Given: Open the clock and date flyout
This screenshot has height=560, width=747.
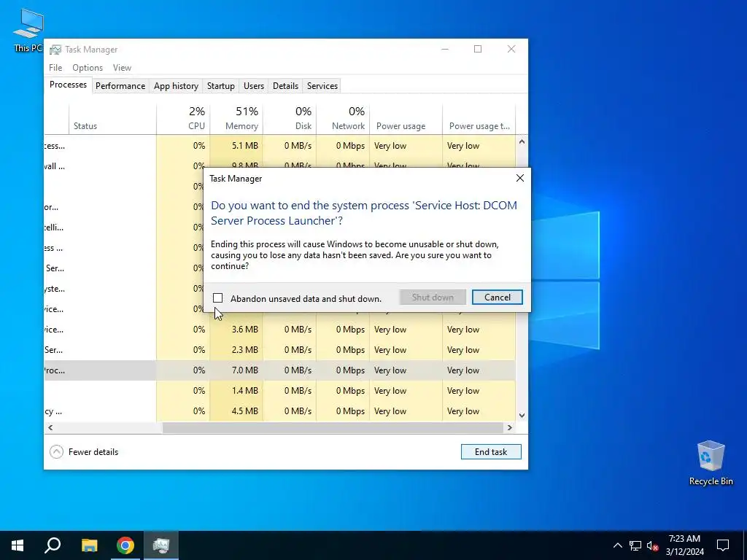Looking at the screenshot, I should 684,545.
